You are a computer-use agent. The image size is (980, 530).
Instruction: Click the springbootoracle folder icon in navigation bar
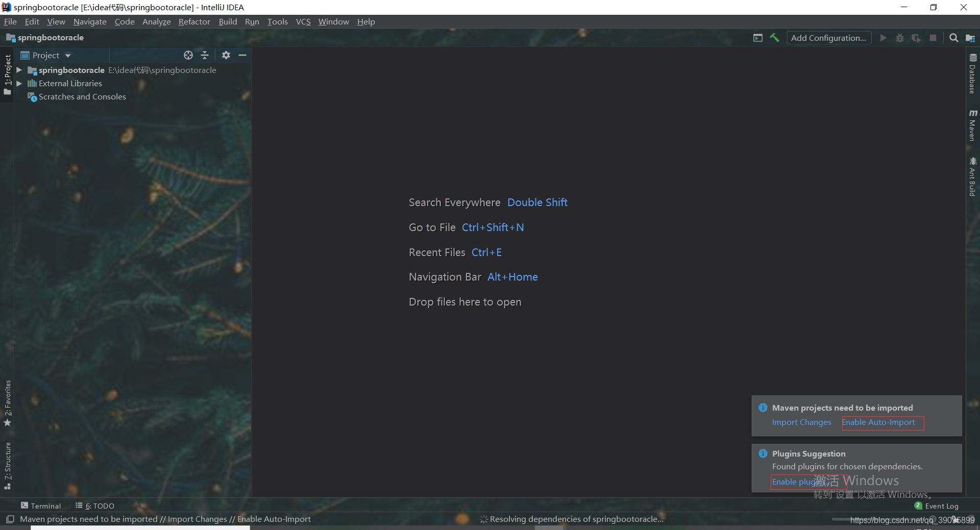tap(11, 37)
